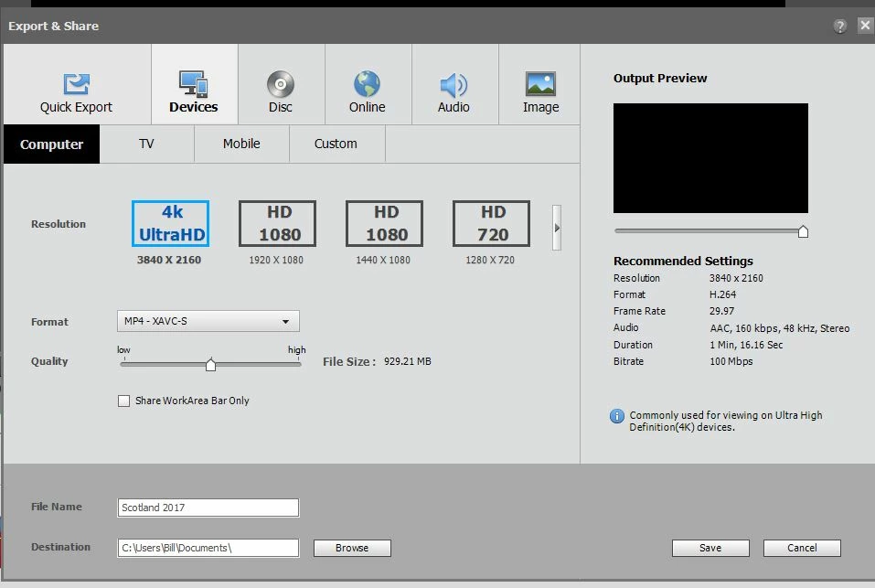
Task: Click the info icon beside 4K description
Action: 616,416
